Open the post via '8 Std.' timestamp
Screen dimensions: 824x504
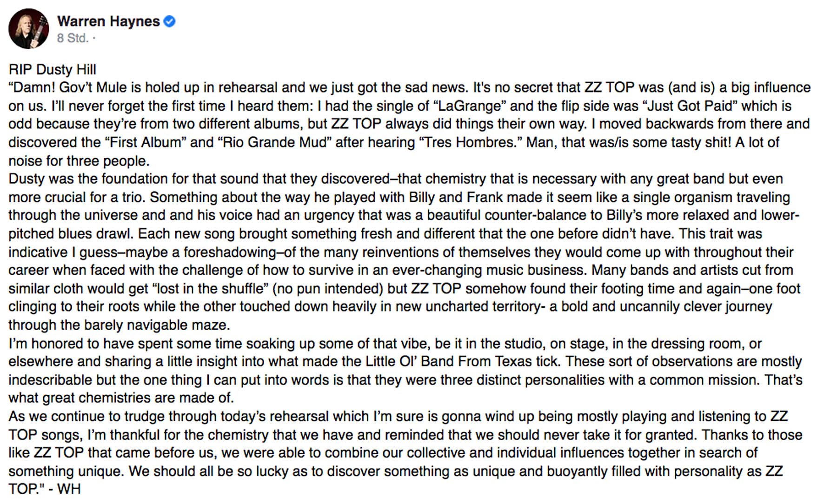click(x=73, y=38)
